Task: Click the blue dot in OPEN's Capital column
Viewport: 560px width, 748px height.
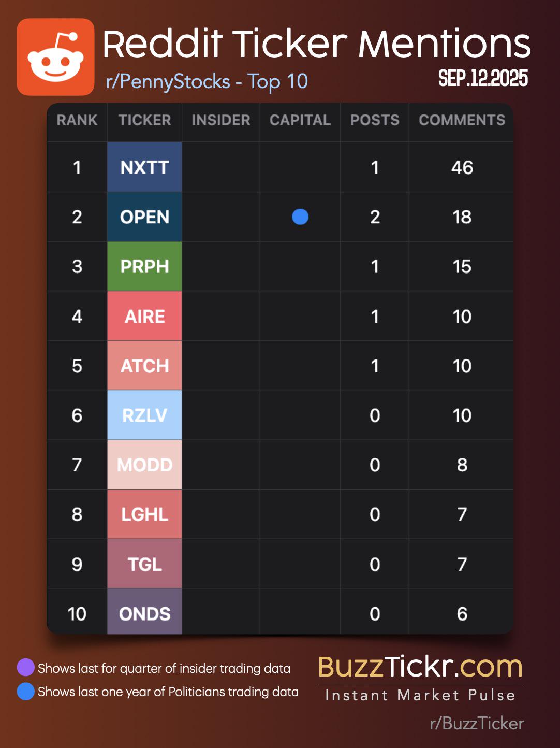Action: 300,217
